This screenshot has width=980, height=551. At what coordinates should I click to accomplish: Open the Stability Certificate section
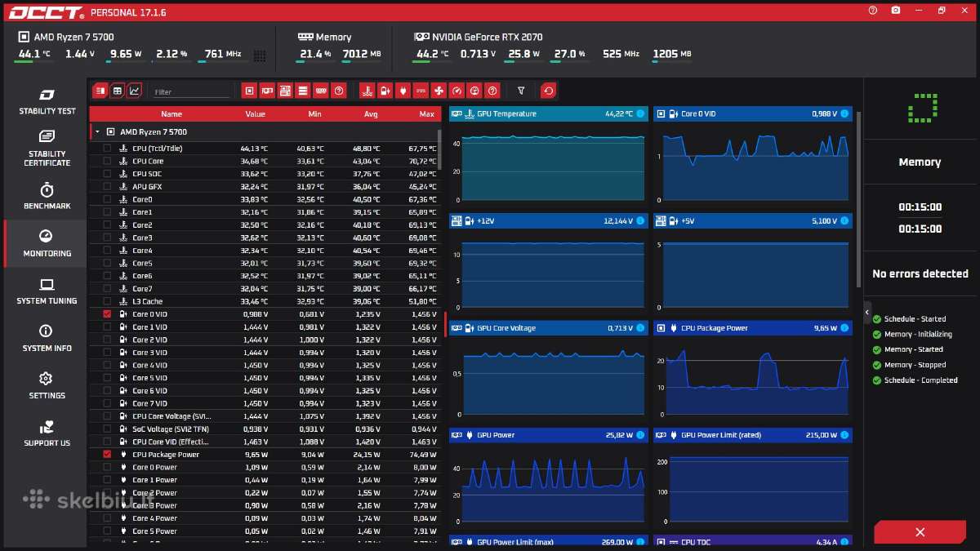tap(47, 148)
